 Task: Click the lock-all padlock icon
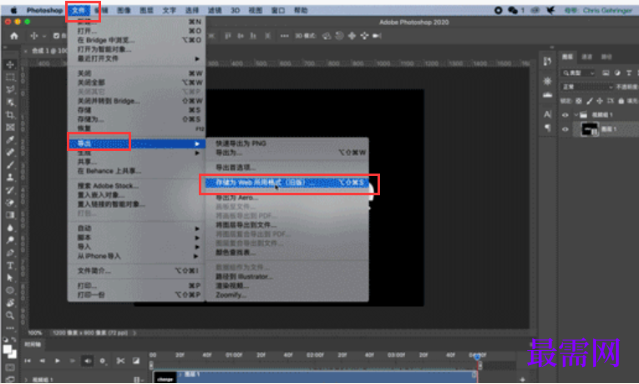[x=621, y=101]
